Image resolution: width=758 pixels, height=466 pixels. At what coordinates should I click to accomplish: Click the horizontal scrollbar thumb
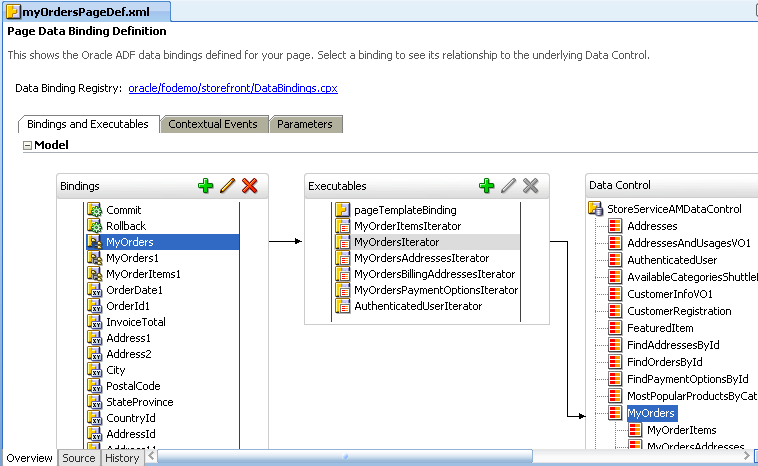tap(345, 456)
